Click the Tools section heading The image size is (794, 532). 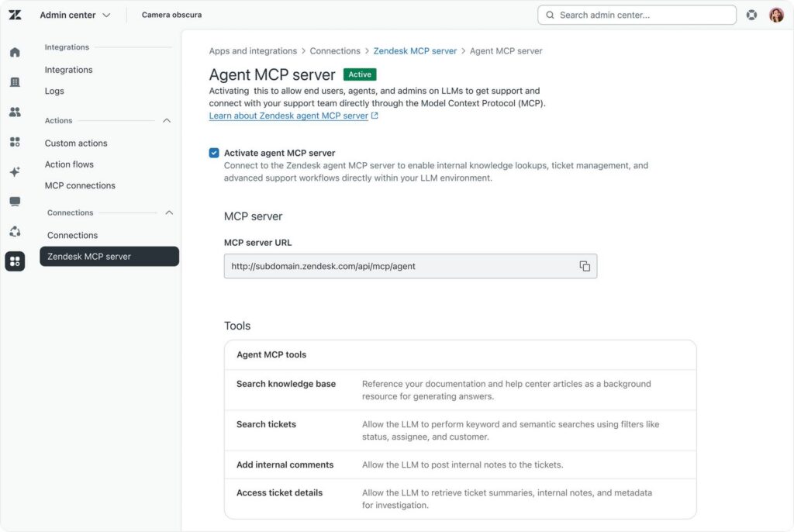click(237, 326)
